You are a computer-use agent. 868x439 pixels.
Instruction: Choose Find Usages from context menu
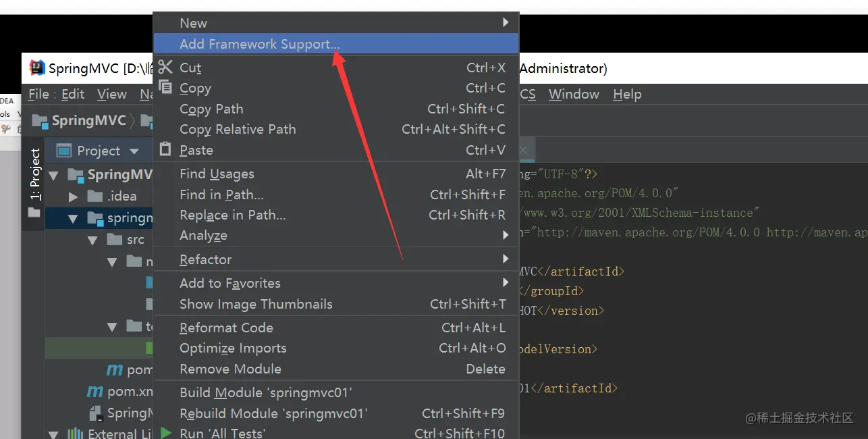pyautogui.click(x=217, y=174)
